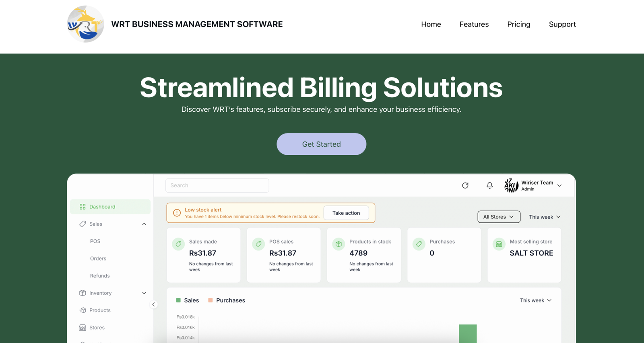Collapse sidebar using the left arrow button

point(153,304)
